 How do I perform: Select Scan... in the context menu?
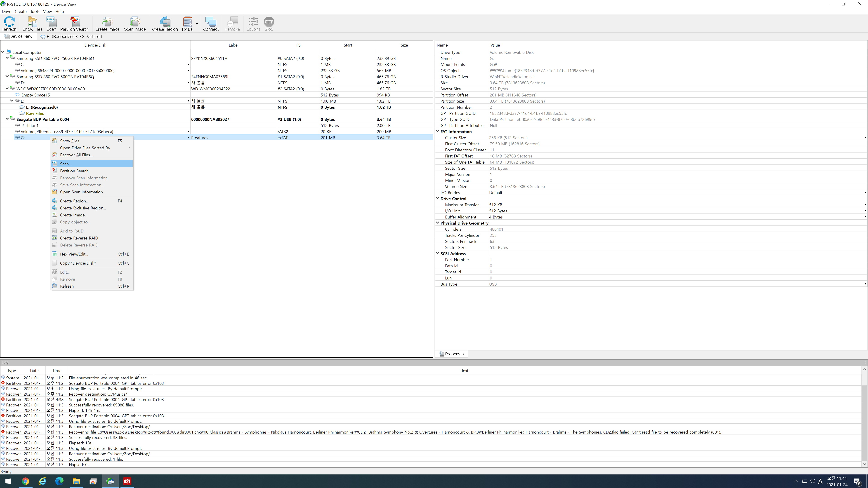coord(66,164)
